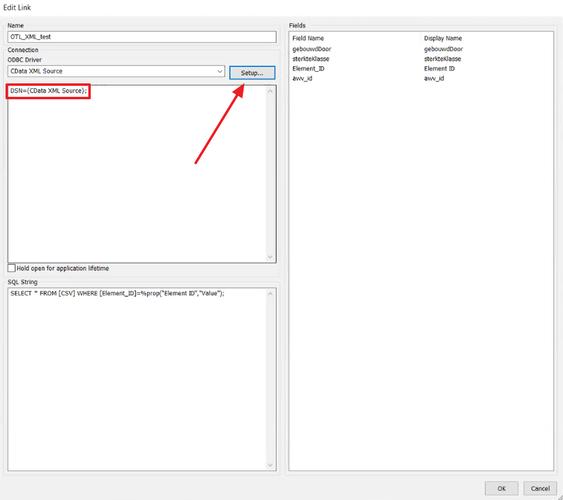Select the awv_id field row
Image resolution: width=563 pixels, height=500 pixels.
(421, 78)
